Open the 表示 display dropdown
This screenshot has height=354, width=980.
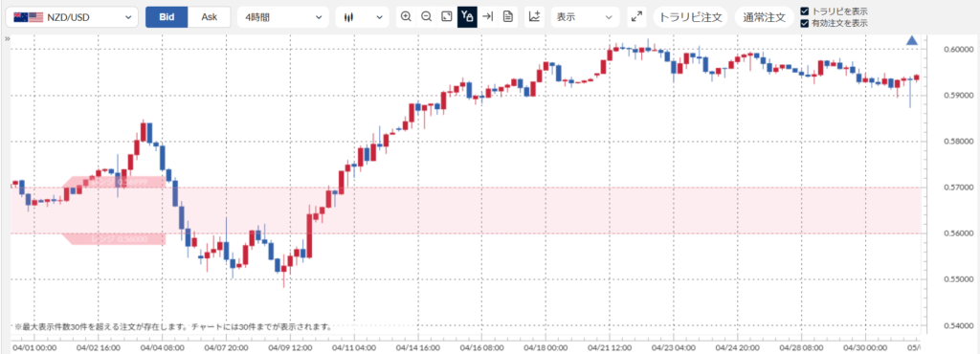click(x=585, y=17)
